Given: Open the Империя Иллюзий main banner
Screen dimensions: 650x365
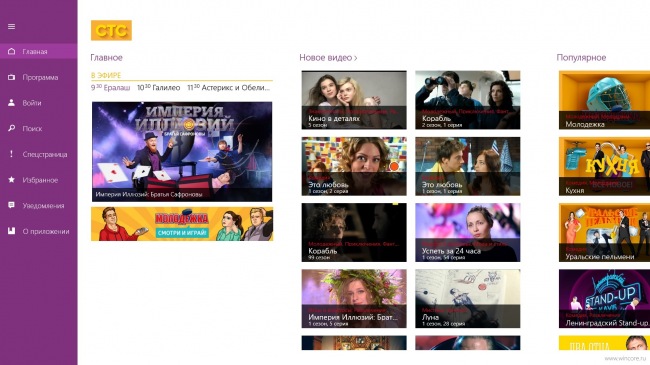Looking at the screenshot, I should (182, 152).
